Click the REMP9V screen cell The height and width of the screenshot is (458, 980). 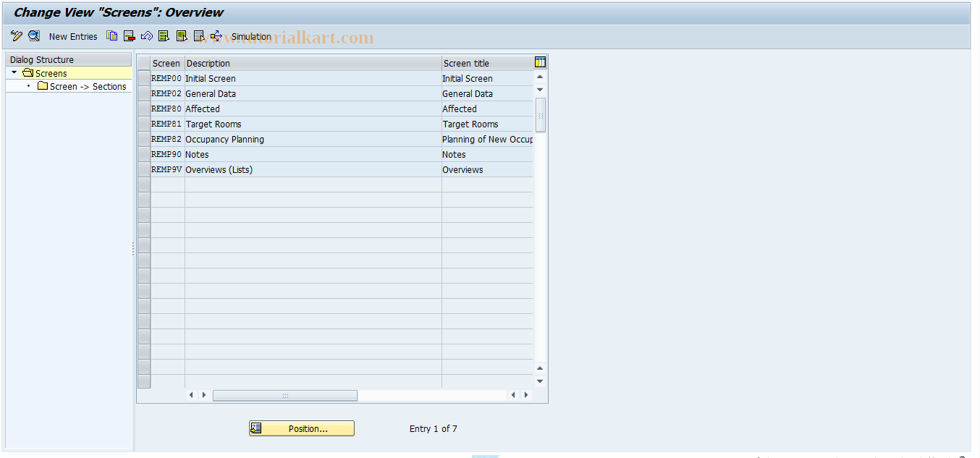(x=167, y=169)
